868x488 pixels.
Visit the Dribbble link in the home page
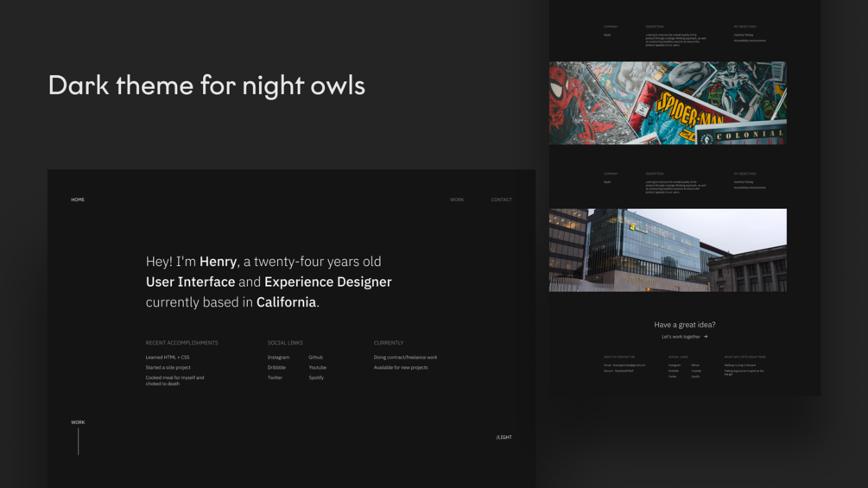[x=276, y=367]
